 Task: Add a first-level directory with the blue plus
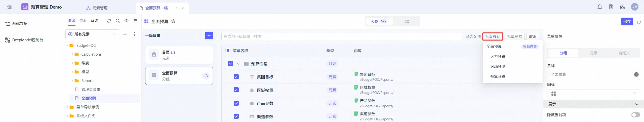[x=209, y=35]
